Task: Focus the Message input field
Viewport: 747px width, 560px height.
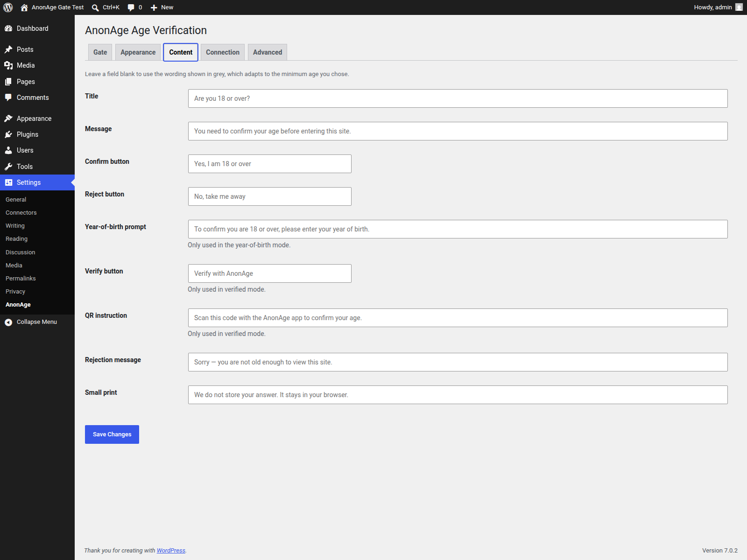Action: click(458, 131)
